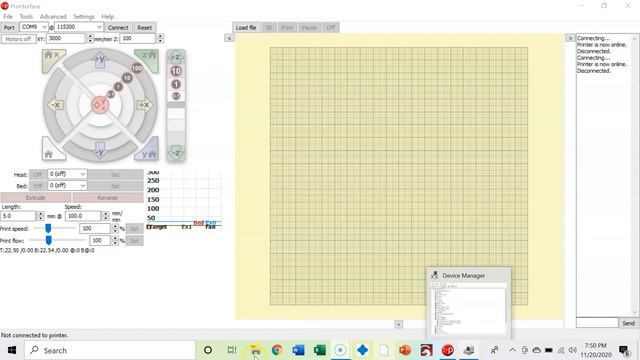Rescan serial ports with Port button
Screen dimensions: 640x360
pyautogui.click(x=9, y=27)
